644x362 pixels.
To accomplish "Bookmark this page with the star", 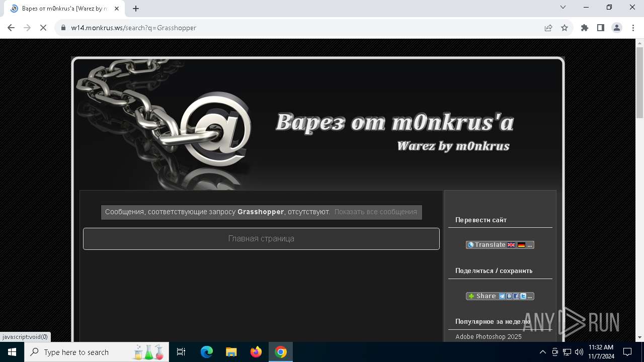I will 565,28.
